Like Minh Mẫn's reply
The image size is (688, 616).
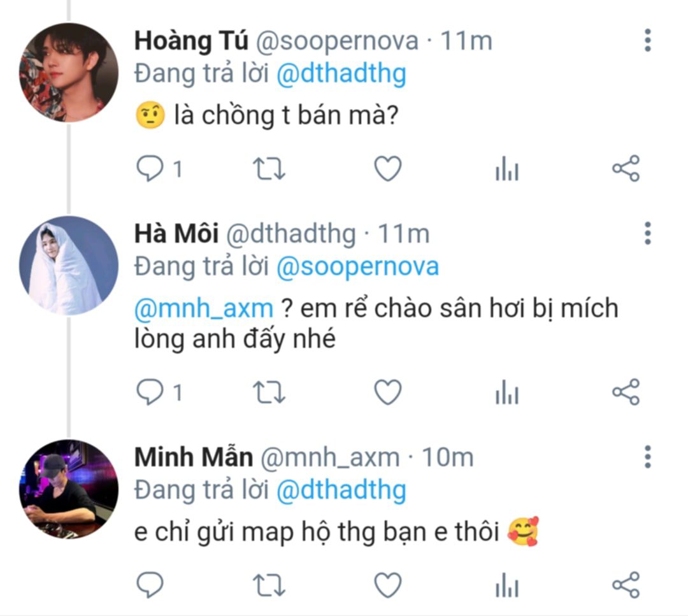tap(387, 585)
